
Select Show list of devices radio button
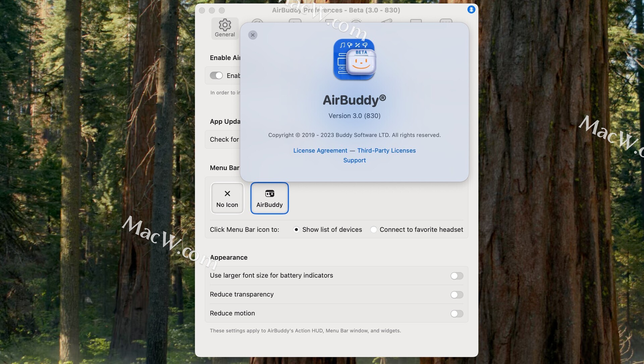pyautogui.click(x=296, y=230)
